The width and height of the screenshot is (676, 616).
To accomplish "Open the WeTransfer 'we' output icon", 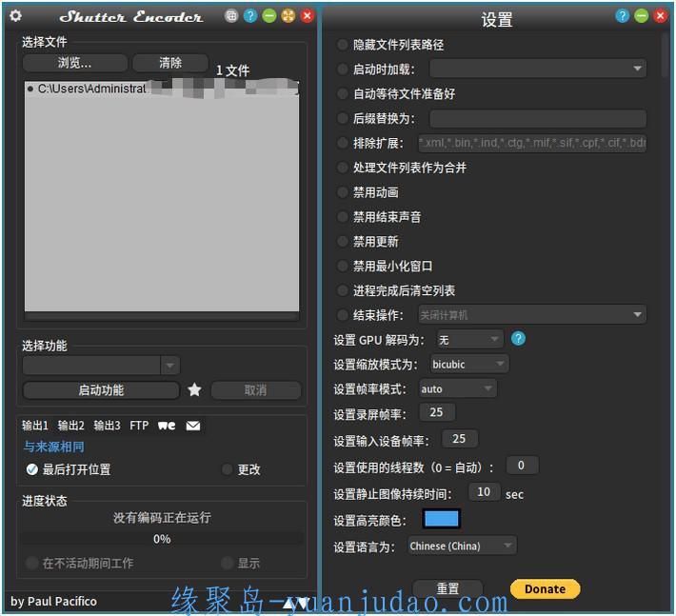I will (167, 426).
